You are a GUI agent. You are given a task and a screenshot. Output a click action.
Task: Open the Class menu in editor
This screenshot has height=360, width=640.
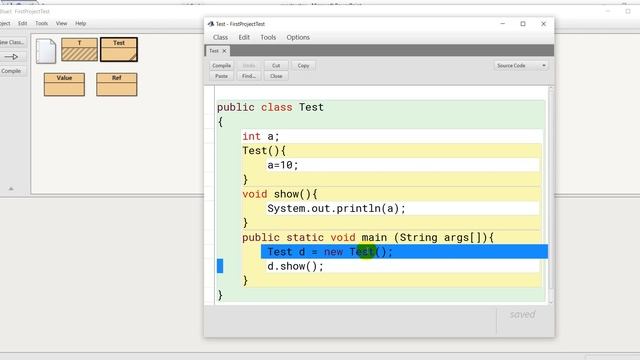coord(220,37)
